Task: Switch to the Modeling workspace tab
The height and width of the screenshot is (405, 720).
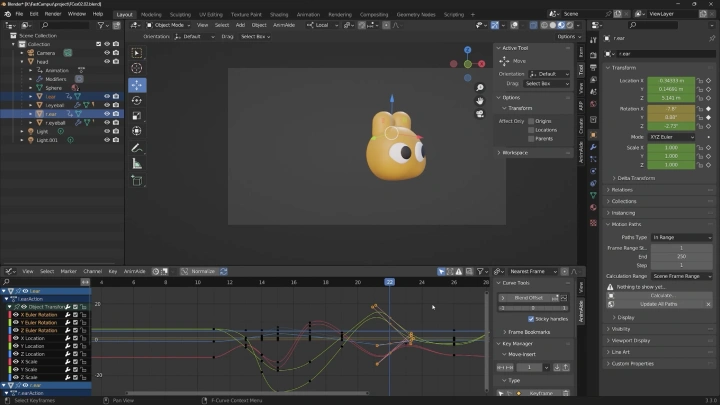Action: point(151,14)
